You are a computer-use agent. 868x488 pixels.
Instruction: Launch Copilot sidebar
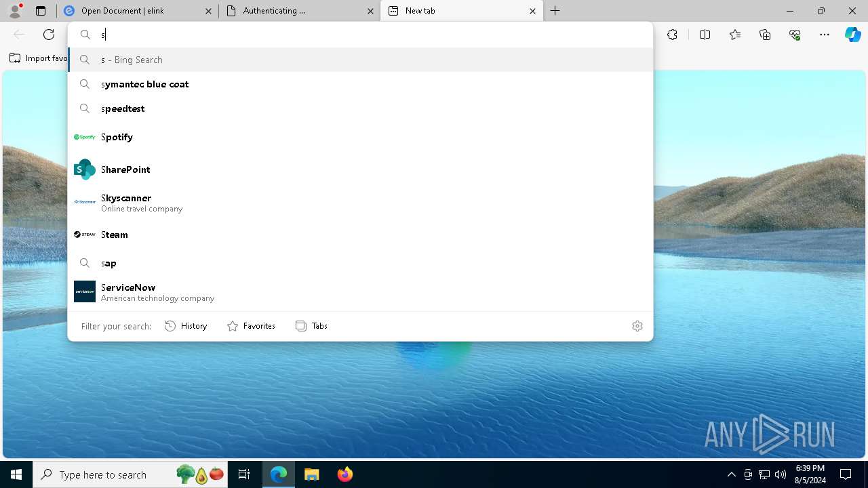pyautogui.click(x=852, y=35)
